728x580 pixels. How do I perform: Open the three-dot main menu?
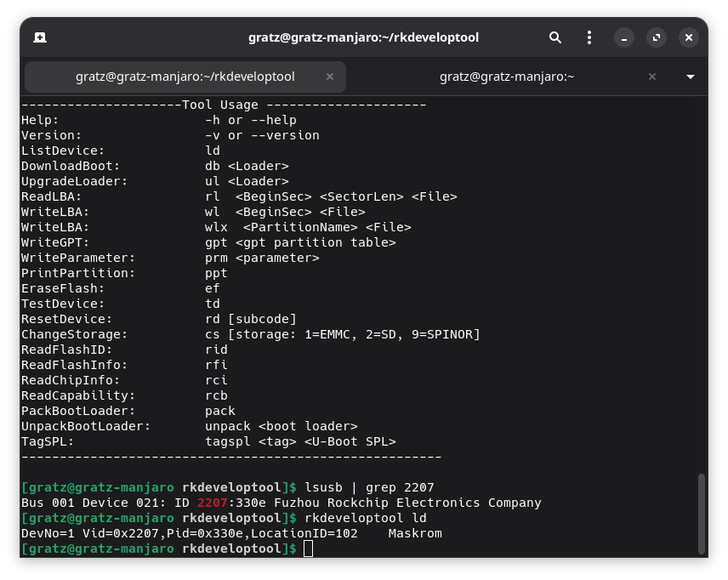(589, 37)
